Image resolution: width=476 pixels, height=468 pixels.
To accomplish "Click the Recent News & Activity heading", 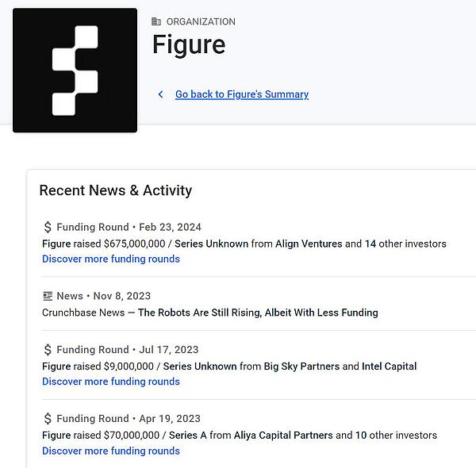I will (x=116, y=190).
